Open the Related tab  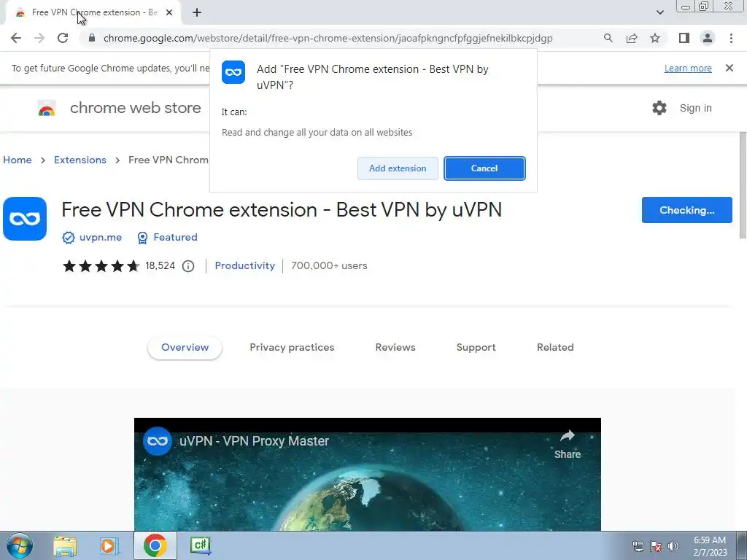point(555,348)
